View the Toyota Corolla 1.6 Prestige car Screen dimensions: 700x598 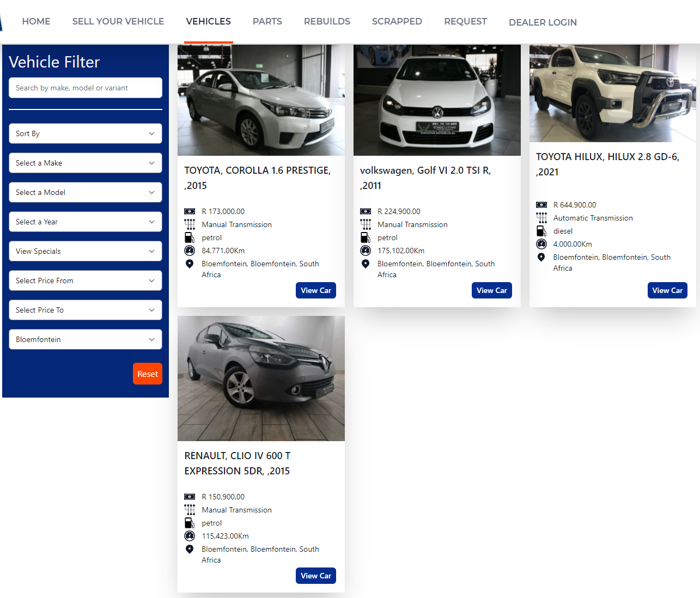316,290
